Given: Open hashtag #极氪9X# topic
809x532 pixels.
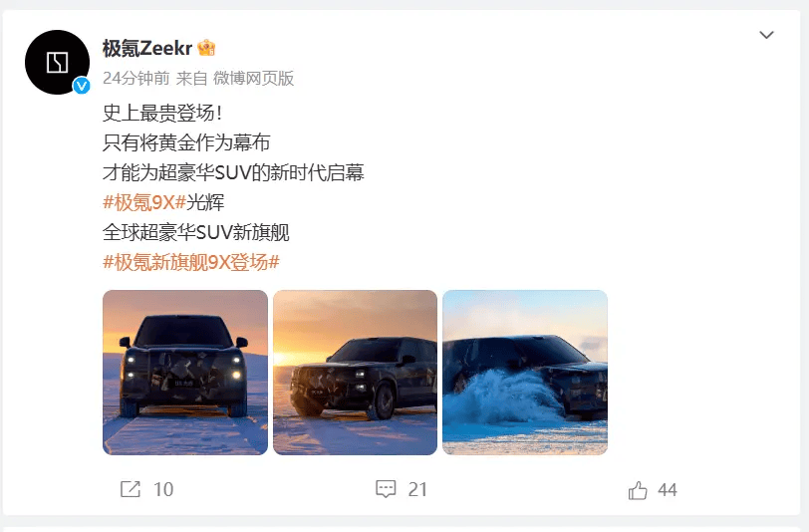Looking at the screenshot, I should pyautogui.click(x=144, y=202).
